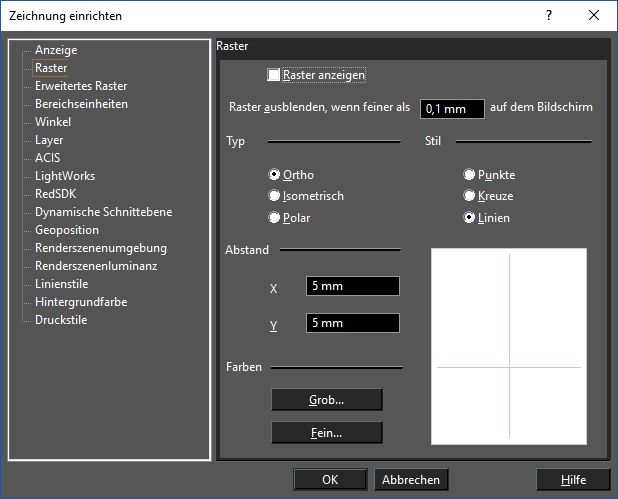Viewport: 618px width, 499px height.
Task: Click the X spacing field
Action: click(353, 286)
